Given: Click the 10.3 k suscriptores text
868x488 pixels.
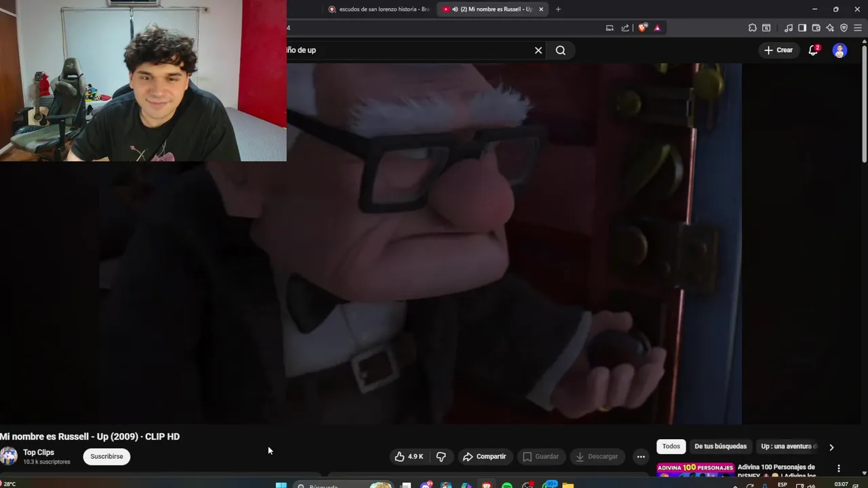Looking at the screenshot, I should click(47, 462).
